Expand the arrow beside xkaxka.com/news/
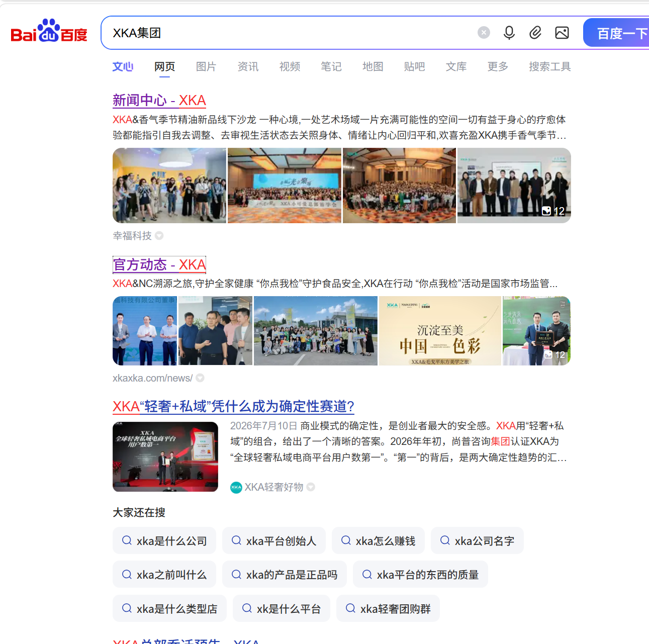 click(200, 378)
